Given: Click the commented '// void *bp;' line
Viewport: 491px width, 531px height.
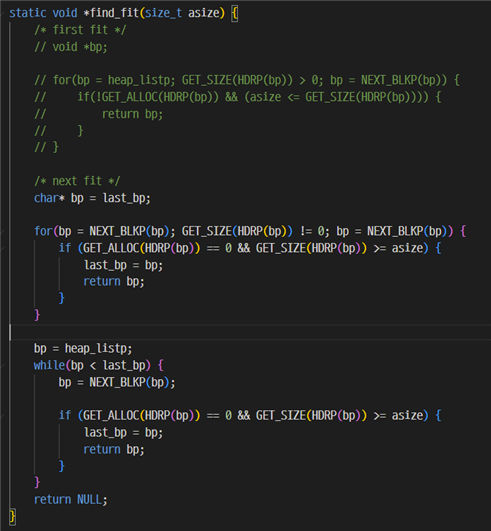Looking at the screenshot, I should pos(70,47).
